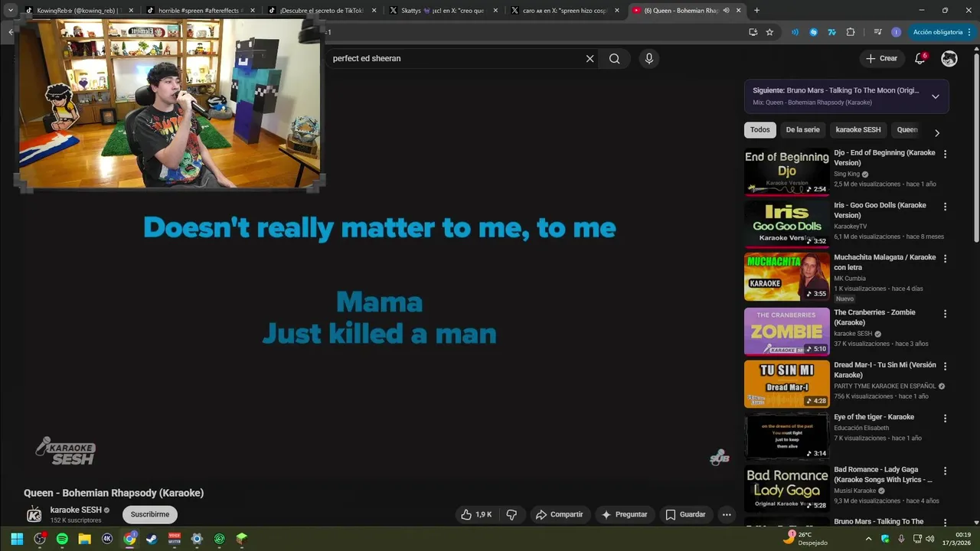The width and height of the screenshot is (980, 551).
Task: Switch to caro X spreen cosplay tab
Action: coord(565,11)
